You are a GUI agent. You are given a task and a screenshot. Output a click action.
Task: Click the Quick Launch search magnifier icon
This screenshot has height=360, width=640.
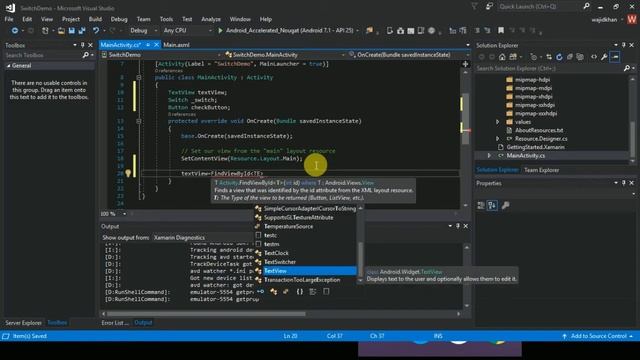pos(587,7)
